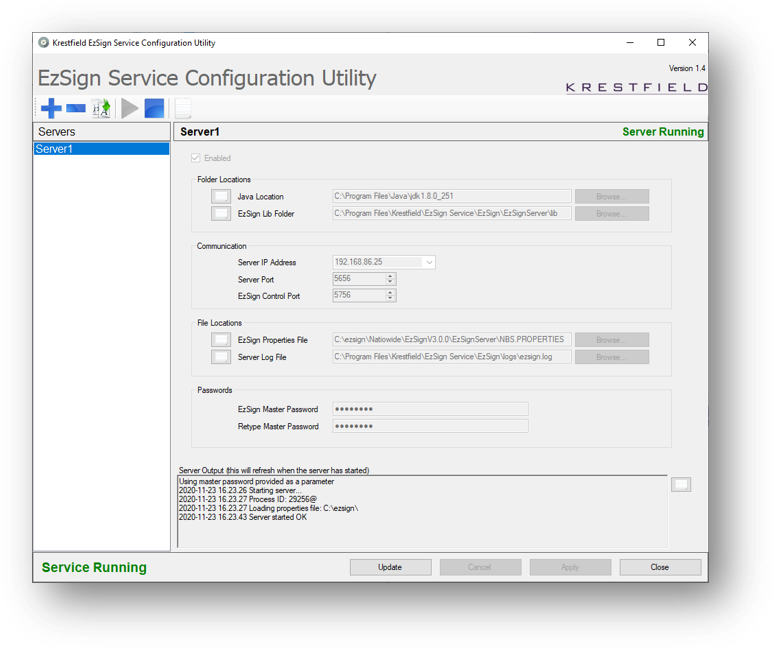Open the log notepad toolbar icon
Screen dimensions: 774x648
tap(183, 108)
